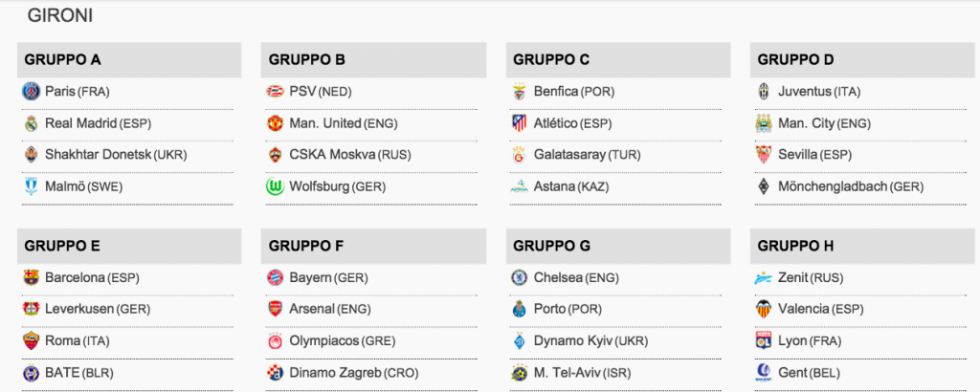Select the Arsenal cannon crest

click(x=275, y=309)
